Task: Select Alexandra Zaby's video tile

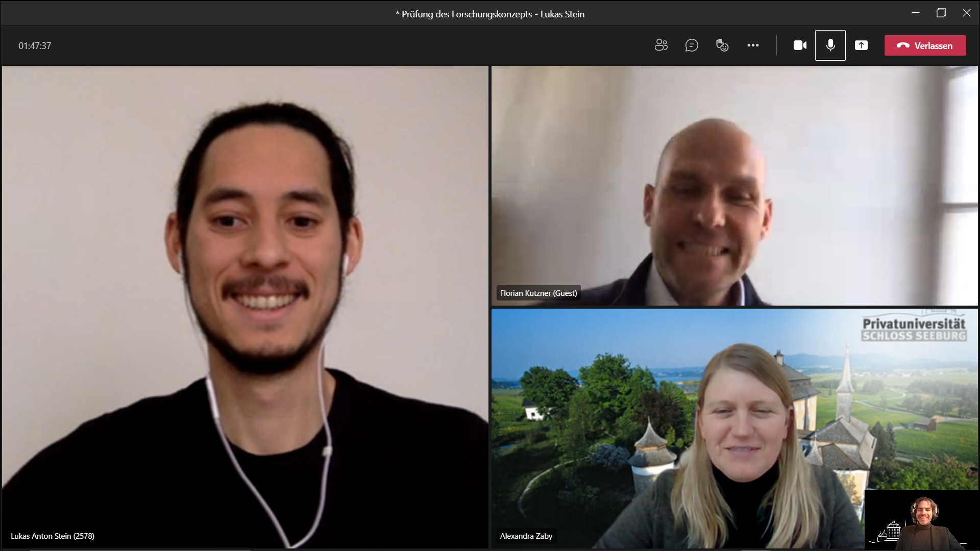Action: [x=679, y=429]
